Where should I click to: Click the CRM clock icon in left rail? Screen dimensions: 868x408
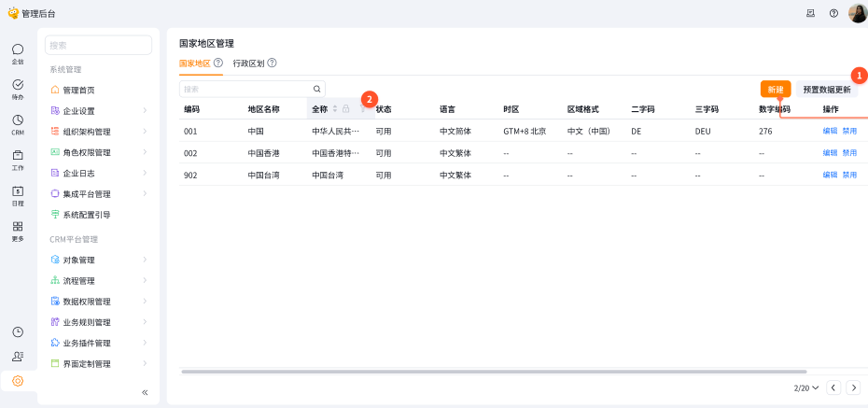tap(18, 123)
